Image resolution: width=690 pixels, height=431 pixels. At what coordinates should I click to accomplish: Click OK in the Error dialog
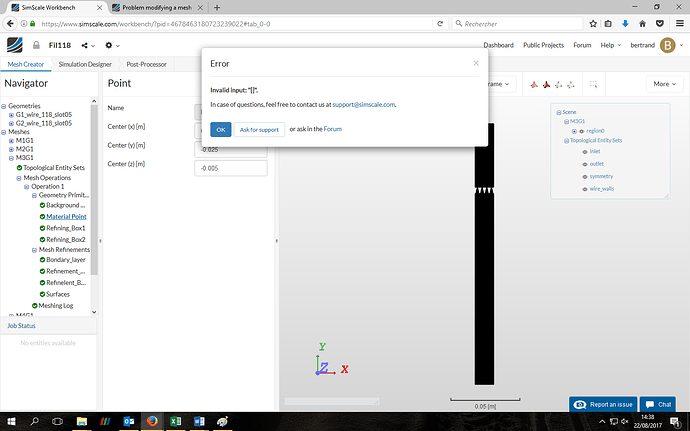220,129
